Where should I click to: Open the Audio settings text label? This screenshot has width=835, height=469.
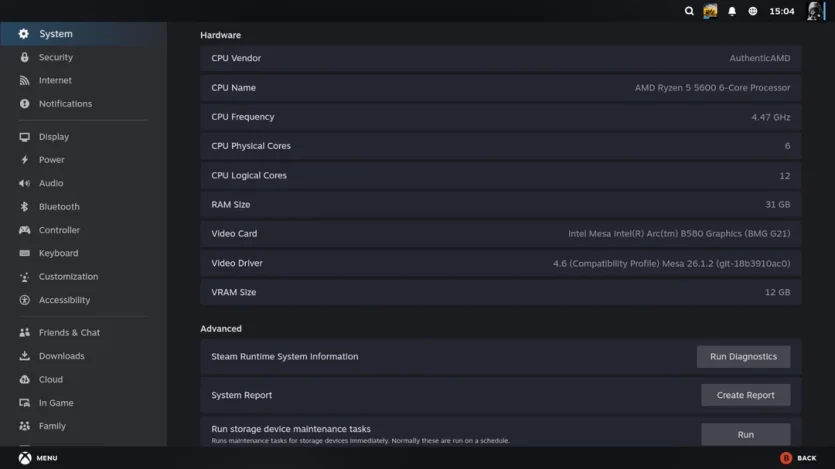pyautogui.click(x=51, y=183)
